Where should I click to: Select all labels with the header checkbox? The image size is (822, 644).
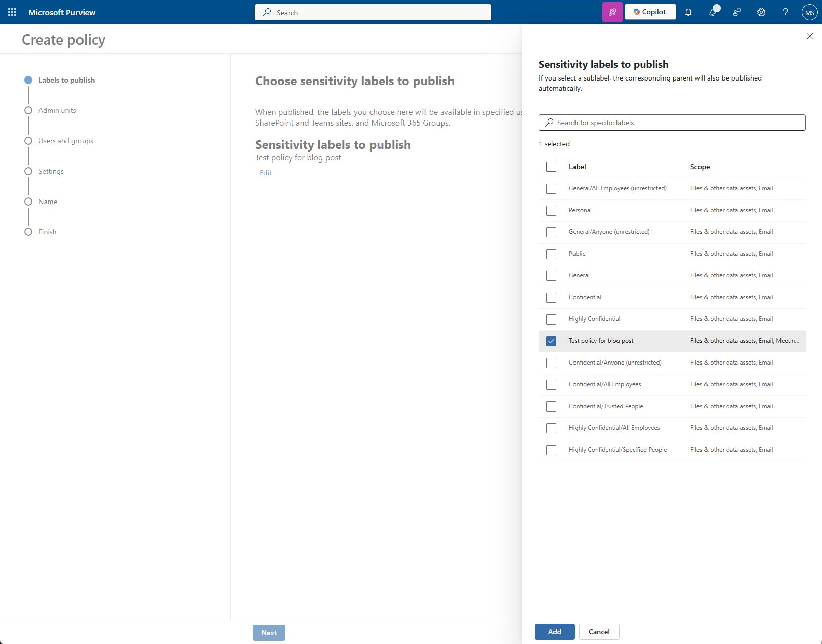click(551, 166)
